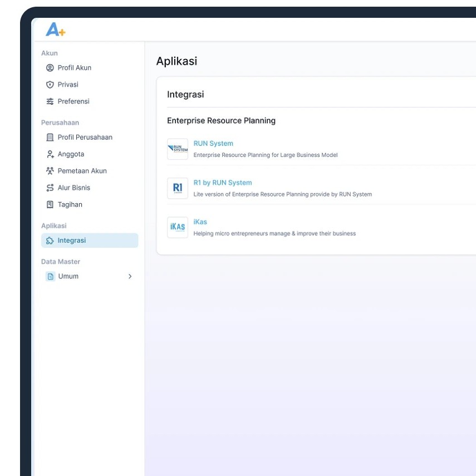
Task: Click the iKas logo thumbnail
Action: tap(178, 227)
